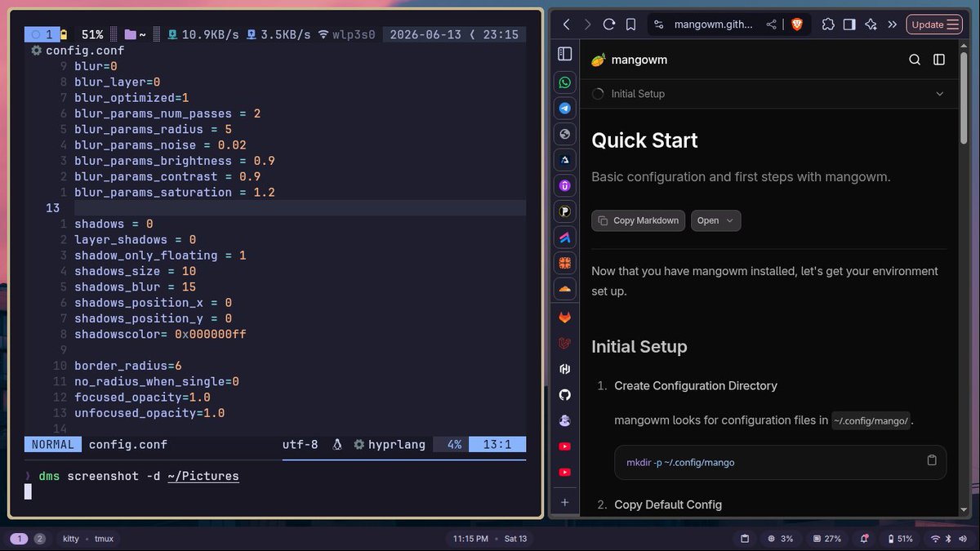
Task: Click the 'Create Configuration Directory' step
Action: pos(696,385)
